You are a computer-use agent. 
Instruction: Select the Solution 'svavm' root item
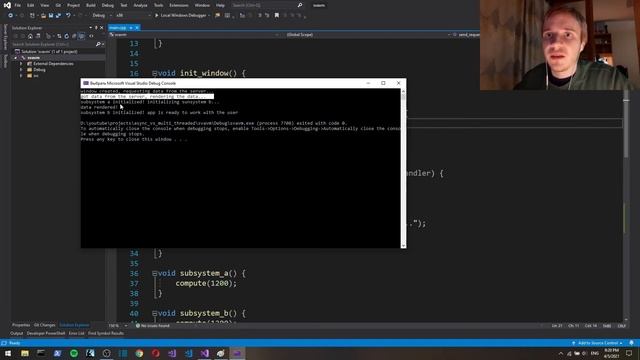coord(49,51)
